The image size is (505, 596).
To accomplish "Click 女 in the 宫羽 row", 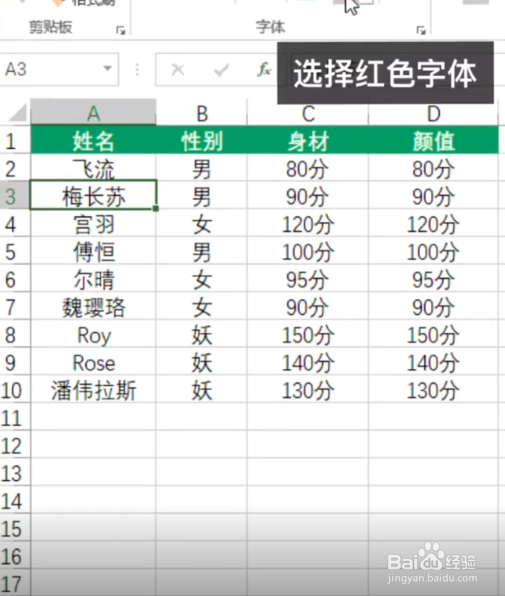I will (201, 224).
